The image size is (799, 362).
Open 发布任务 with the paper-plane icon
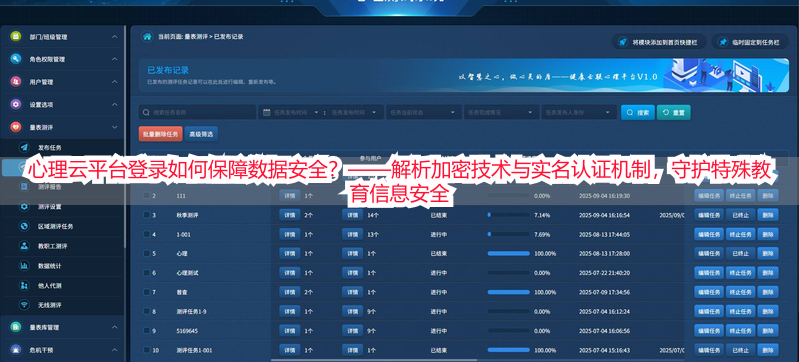[x=24, y=147]
